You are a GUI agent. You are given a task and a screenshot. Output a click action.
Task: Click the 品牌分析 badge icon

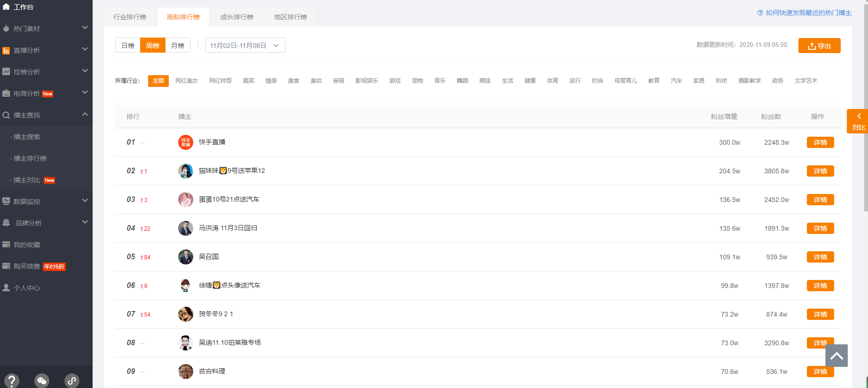tap(6, 223)
